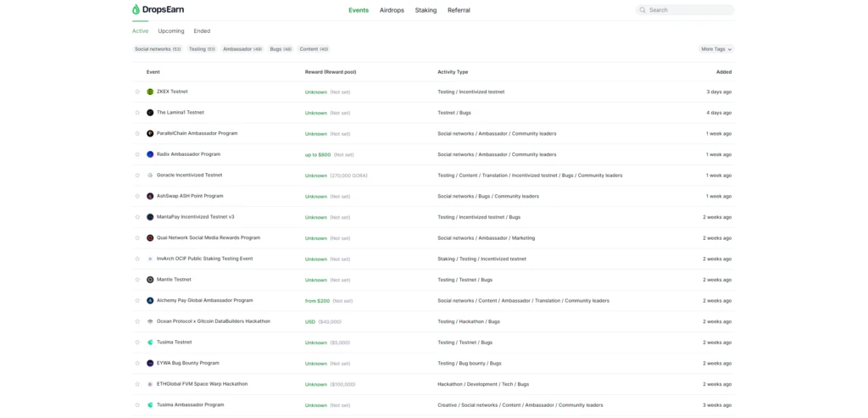Click the Goracle Incentivized Testnet icon

150,175
